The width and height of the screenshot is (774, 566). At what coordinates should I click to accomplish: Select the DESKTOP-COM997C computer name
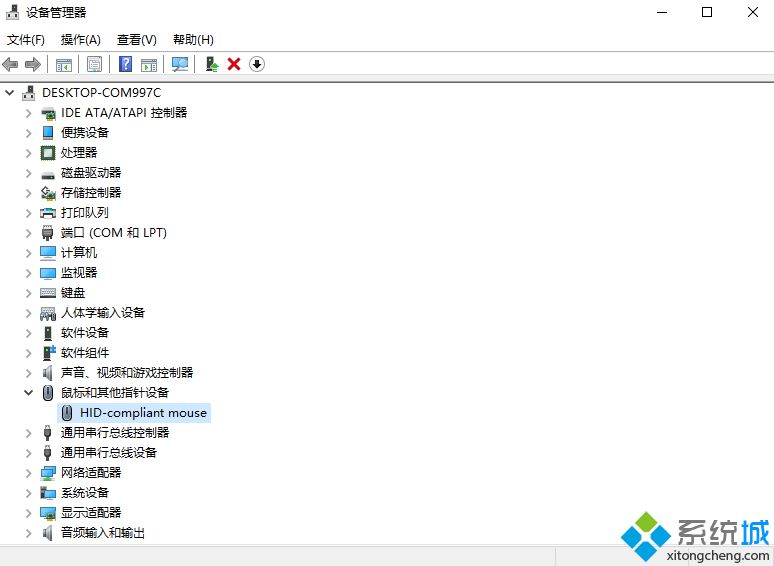[x=102, y=93]
